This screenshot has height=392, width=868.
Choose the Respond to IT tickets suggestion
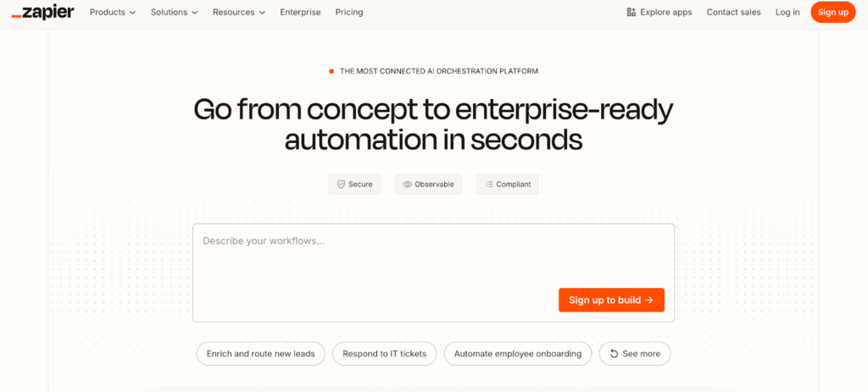click(x=384, y=354)
